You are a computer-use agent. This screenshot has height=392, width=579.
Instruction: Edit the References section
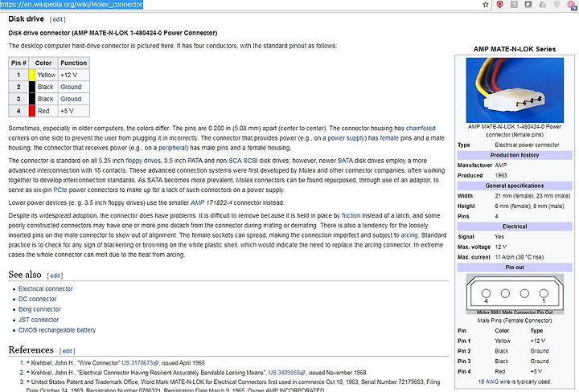(x=67, y=351)
